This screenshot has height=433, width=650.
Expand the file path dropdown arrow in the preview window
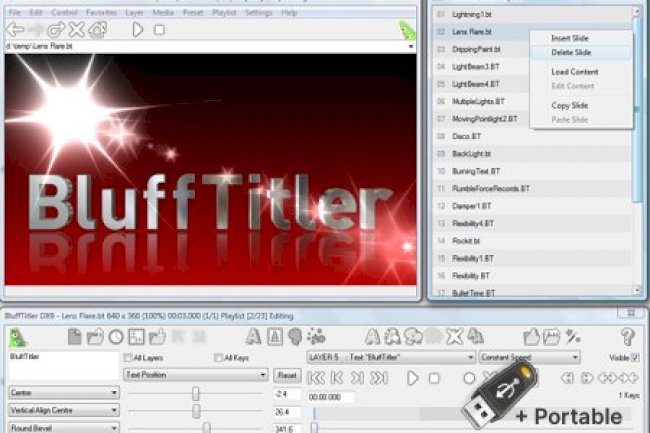coord(411,46)
